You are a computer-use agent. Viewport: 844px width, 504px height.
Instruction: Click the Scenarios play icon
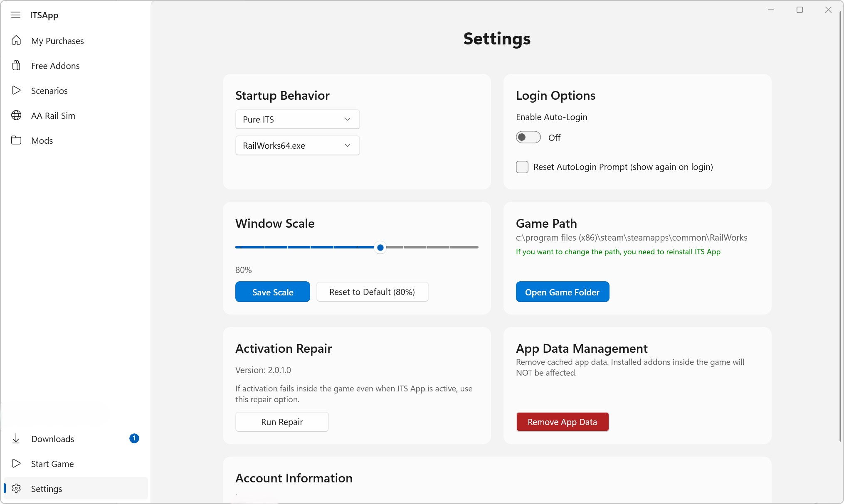[16, 90]
